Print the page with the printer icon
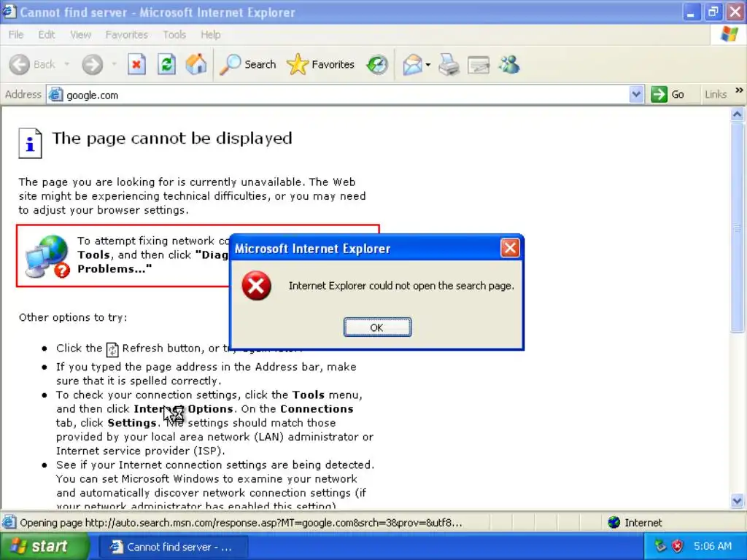The width and height of the screenshot is (747, 560). pos(449,64)
